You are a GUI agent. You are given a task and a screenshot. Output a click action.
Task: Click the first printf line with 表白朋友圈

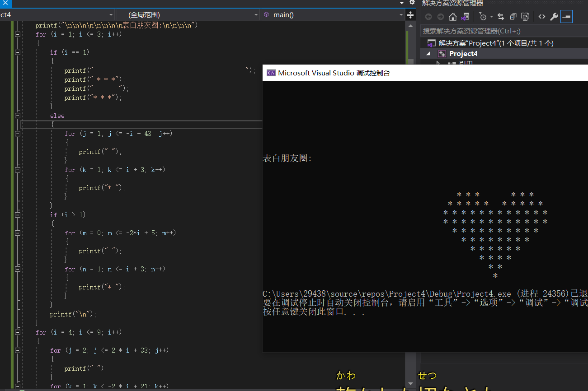118,25
